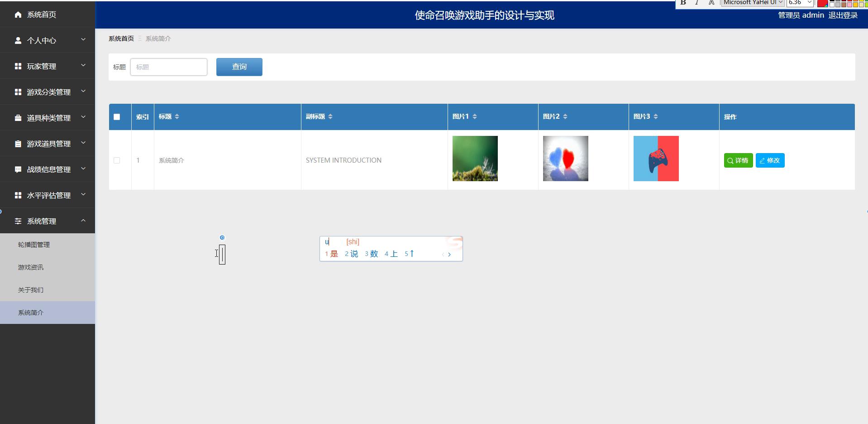Expand 道具种类管理 using its chevron arrow

tap(83, 117)
